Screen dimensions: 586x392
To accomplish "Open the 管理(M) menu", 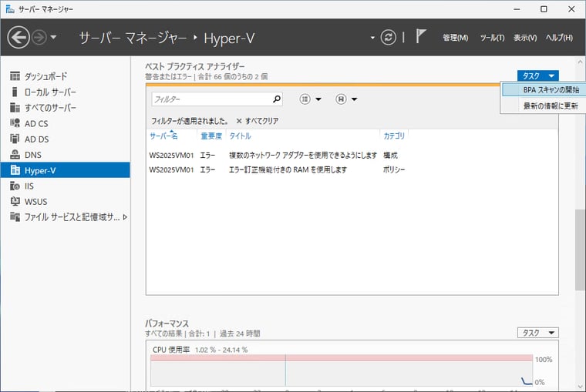I will tap(455, 38).
